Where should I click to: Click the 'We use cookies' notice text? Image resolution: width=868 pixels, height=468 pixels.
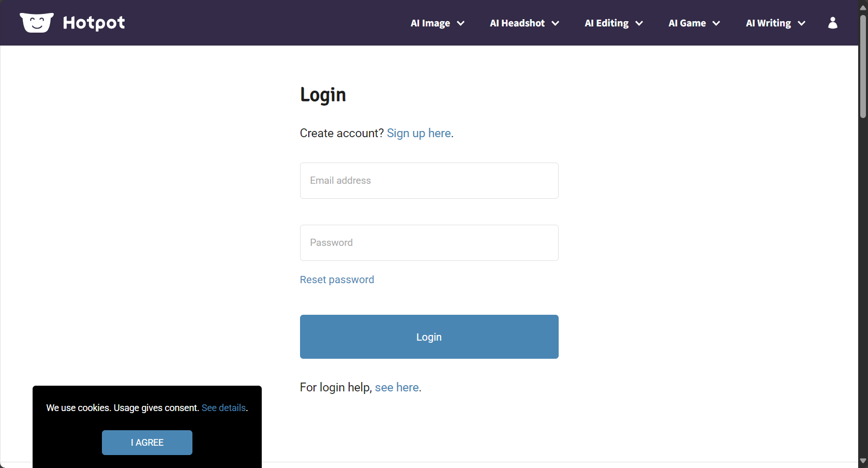(x=123, y=408)
